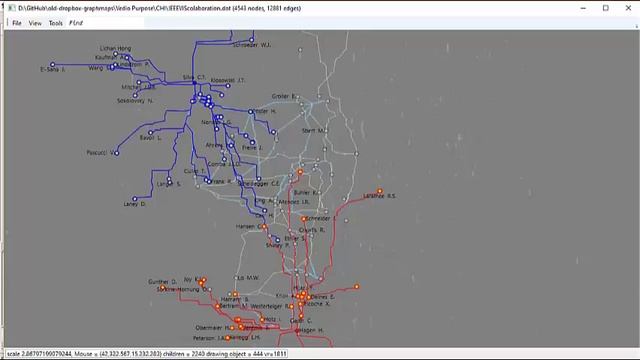Select the Hansen C. orange node

point(264,227)
